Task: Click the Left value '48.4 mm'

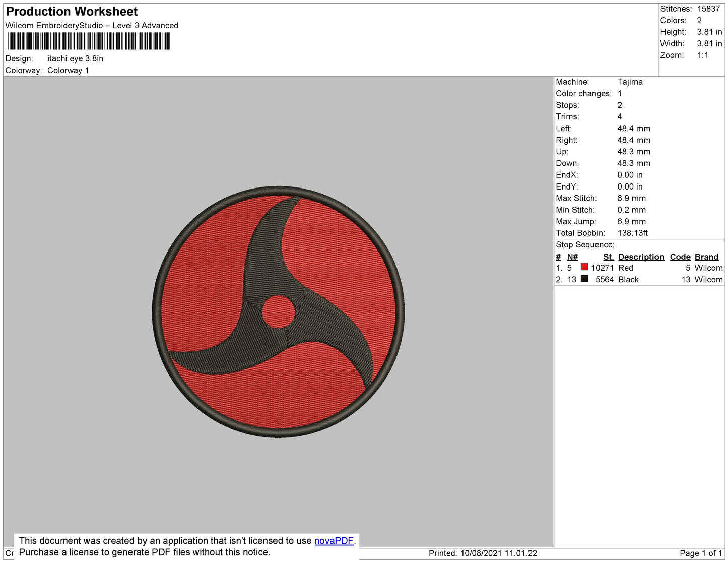Action: click(x=634, y=129)
